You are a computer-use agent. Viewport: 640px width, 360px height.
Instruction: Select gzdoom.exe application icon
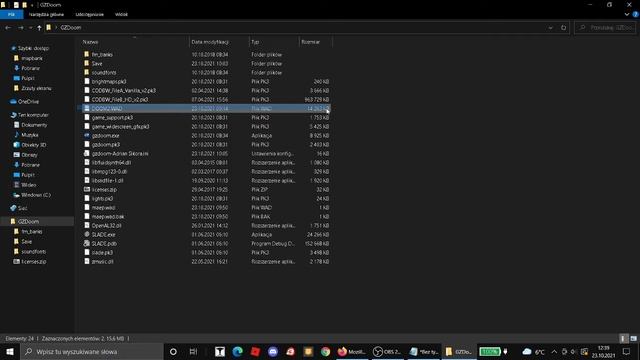[87, 136]
